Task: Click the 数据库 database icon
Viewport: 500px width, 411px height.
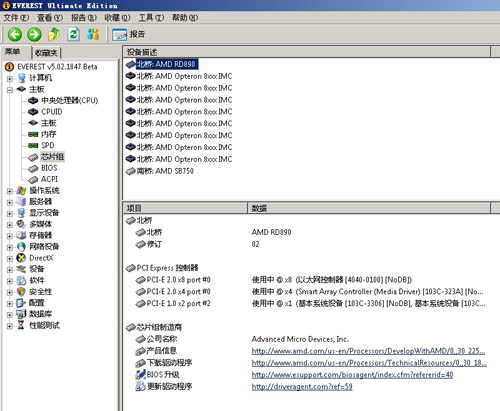Action: tap(21, 314)
